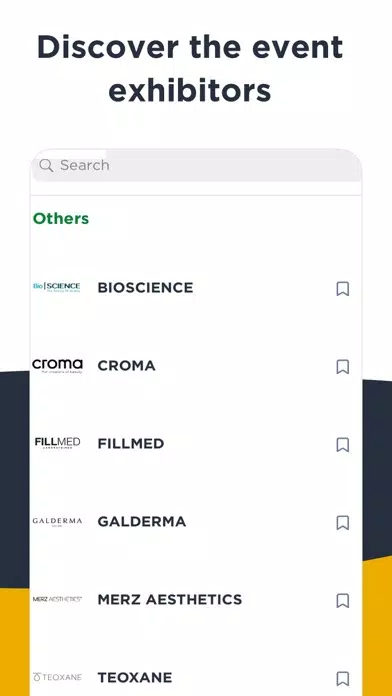Open MERZ AESTHETICS exhibitor entry
Screen dimensions: 392x696
[x=170, y=599]
